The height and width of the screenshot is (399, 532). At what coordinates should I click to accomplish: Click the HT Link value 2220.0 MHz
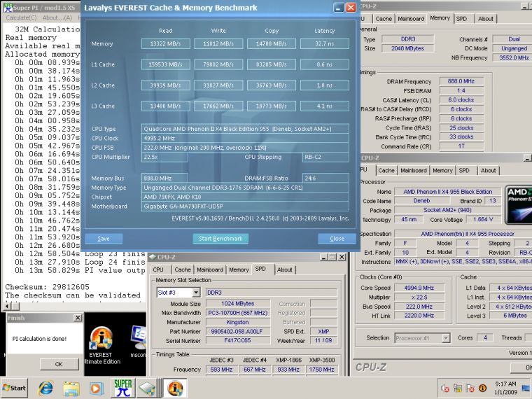point(419,316)
